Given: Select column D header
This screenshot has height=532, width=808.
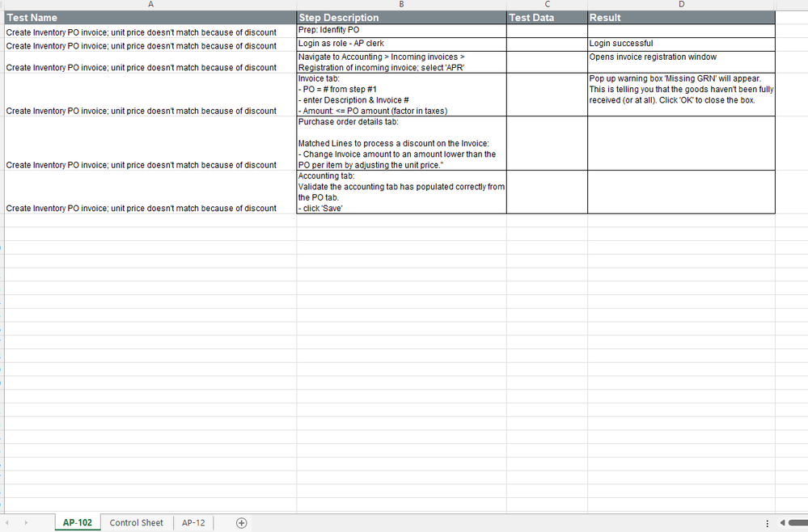Looking at the screenshot, I should point(681,4).
